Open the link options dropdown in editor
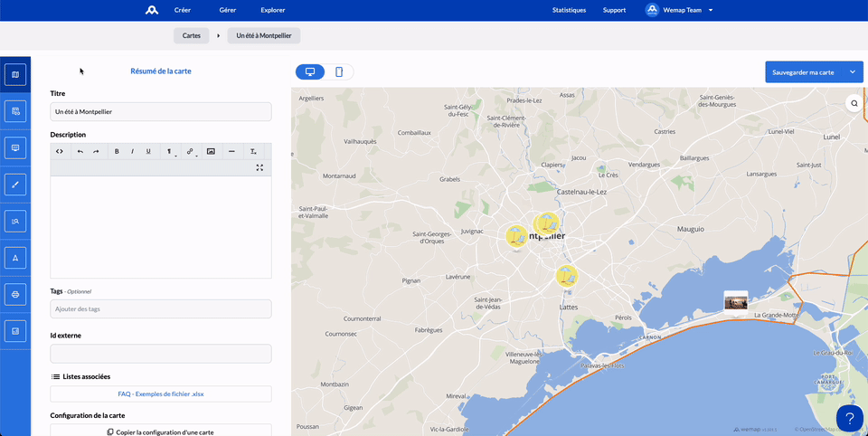This screenshot has height=436, width=868. point(192,151)
